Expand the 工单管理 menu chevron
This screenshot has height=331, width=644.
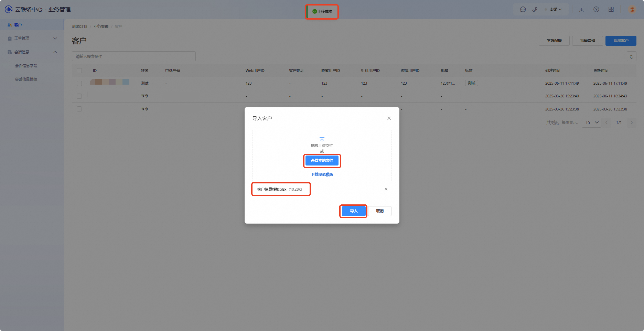click(x=55, y=39)
